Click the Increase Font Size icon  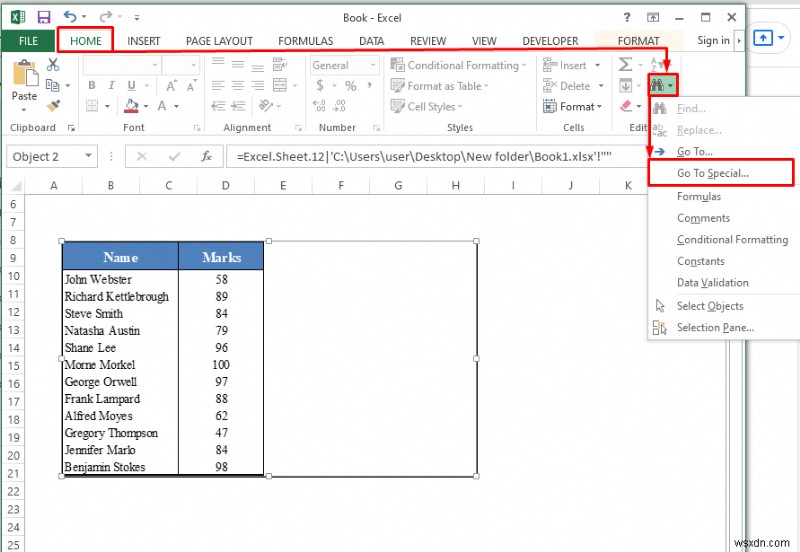(x=171, y=85)
